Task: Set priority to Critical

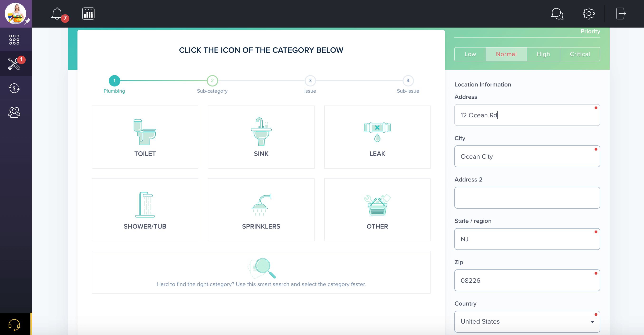Action: point(580,54)
